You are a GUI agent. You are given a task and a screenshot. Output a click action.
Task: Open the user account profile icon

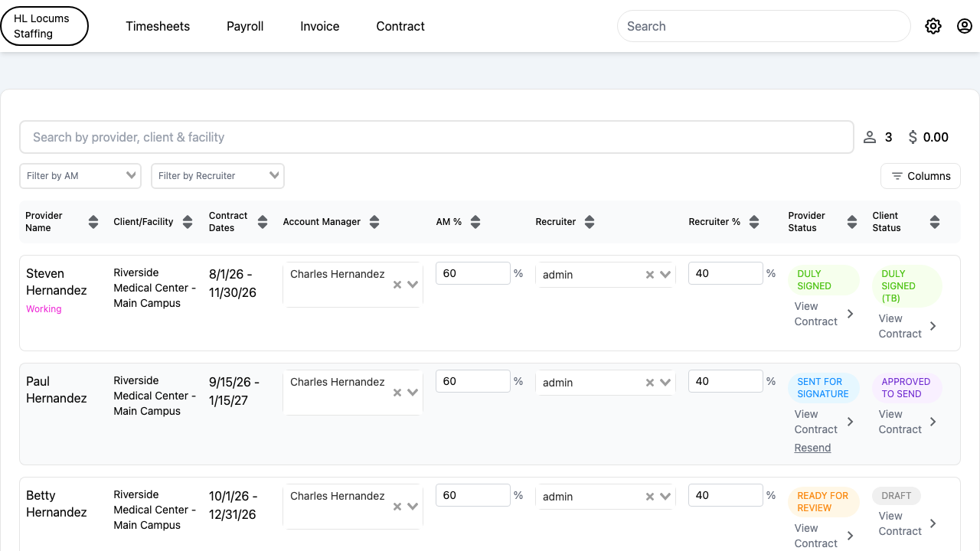pos(965,26)
